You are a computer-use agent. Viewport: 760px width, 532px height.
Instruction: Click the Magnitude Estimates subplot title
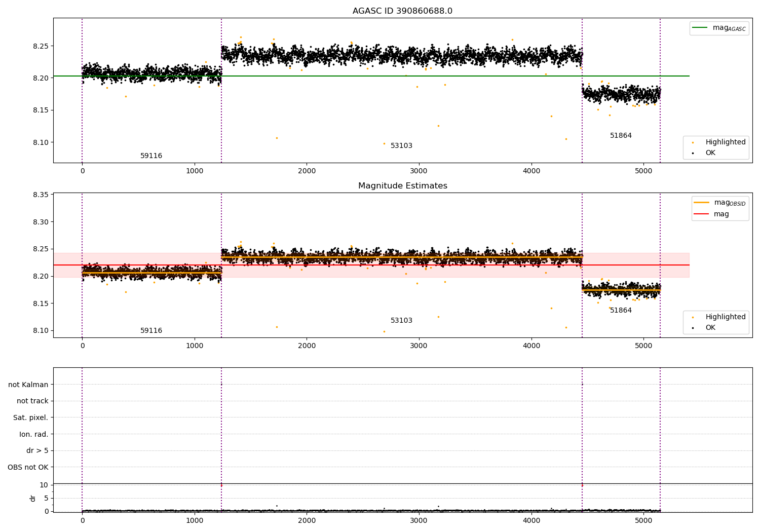[x=402, y=186]
